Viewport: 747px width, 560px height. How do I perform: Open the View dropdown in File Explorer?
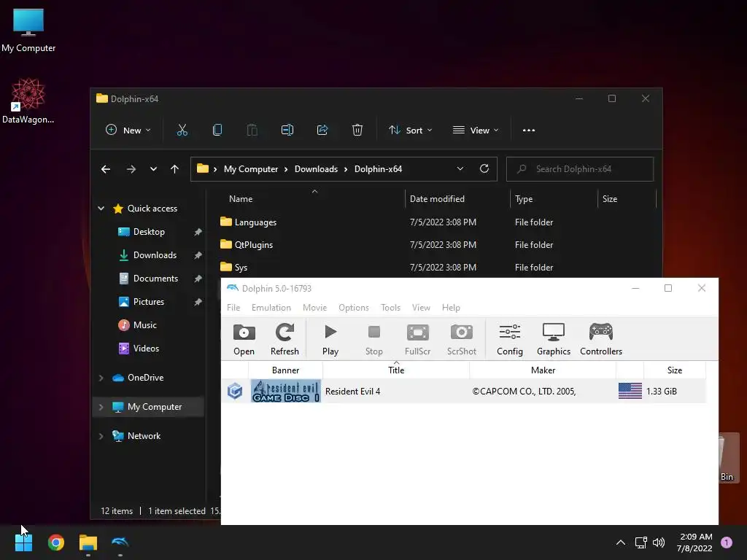(x=476, y=130)
